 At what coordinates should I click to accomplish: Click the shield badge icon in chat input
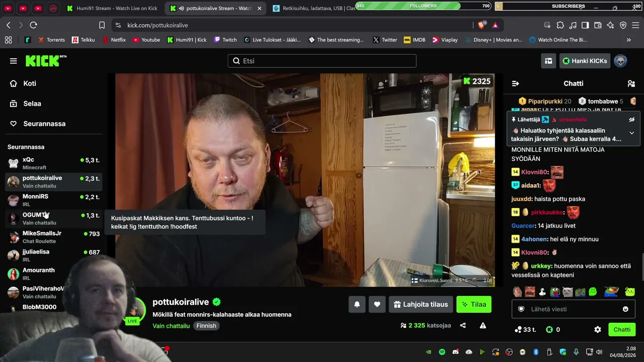[x=522, y=309]
